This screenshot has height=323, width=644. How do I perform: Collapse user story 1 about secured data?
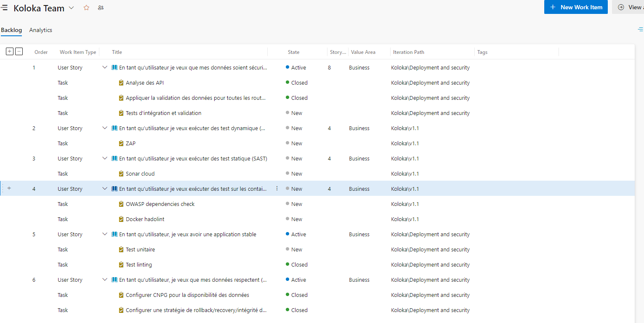[105, 67]
